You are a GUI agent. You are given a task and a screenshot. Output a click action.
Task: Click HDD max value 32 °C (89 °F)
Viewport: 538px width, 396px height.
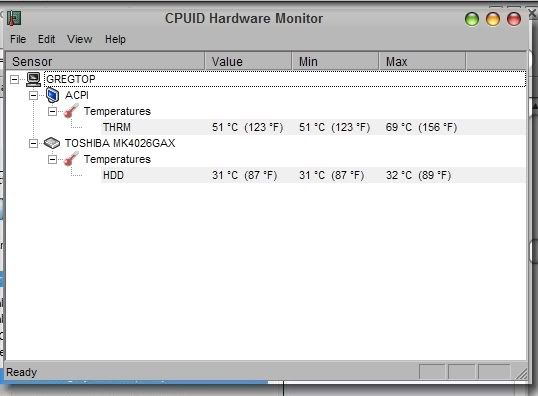pyautogui.click(x=419, y=175)
